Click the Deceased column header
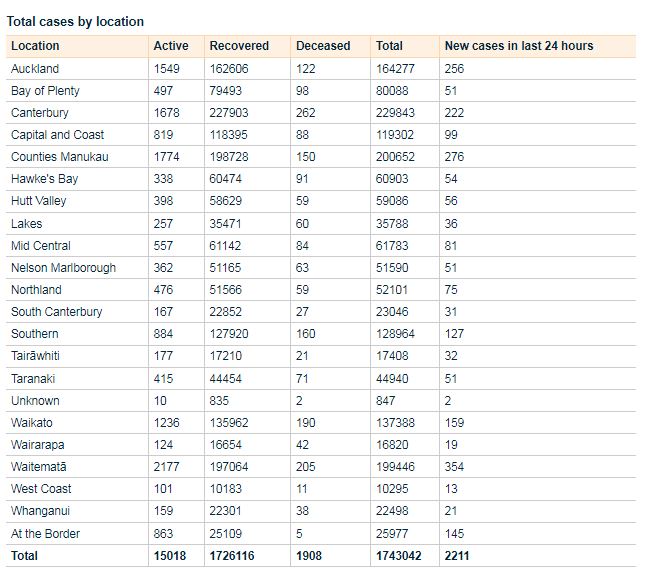Viewport: 648px width, 579px height. pyautogui.click(x=323, y=46)
